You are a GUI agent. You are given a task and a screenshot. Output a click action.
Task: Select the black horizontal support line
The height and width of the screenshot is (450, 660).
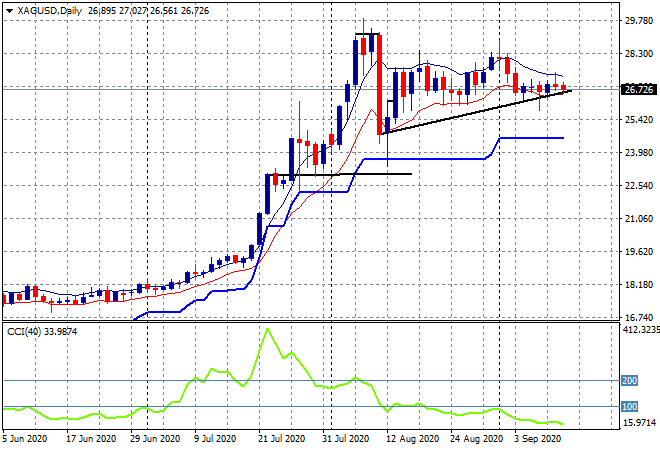(339, 174)
